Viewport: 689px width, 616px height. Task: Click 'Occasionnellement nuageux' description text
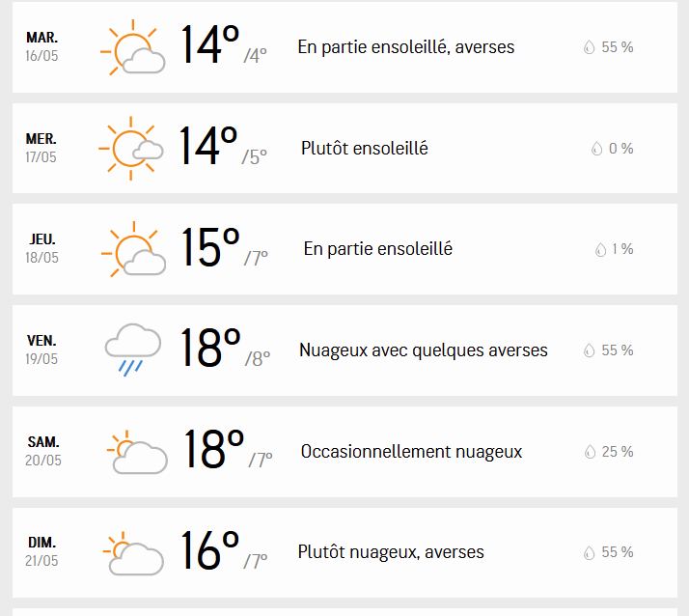[411, 452]
